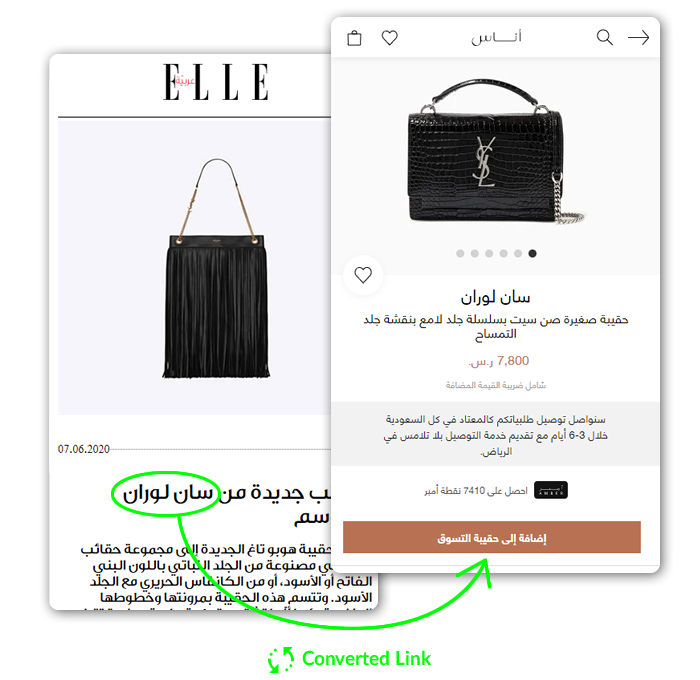
Task: Select the third image carousel dot
Action: [x=489, y=254]
